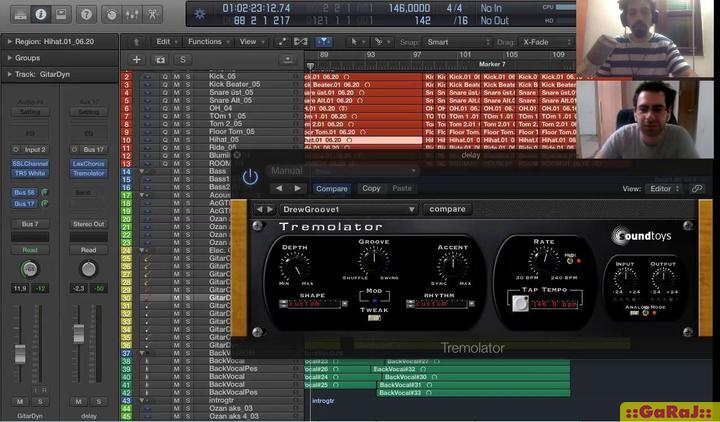
Task: Click the plugin link chain icon
Action: (697, 189)
